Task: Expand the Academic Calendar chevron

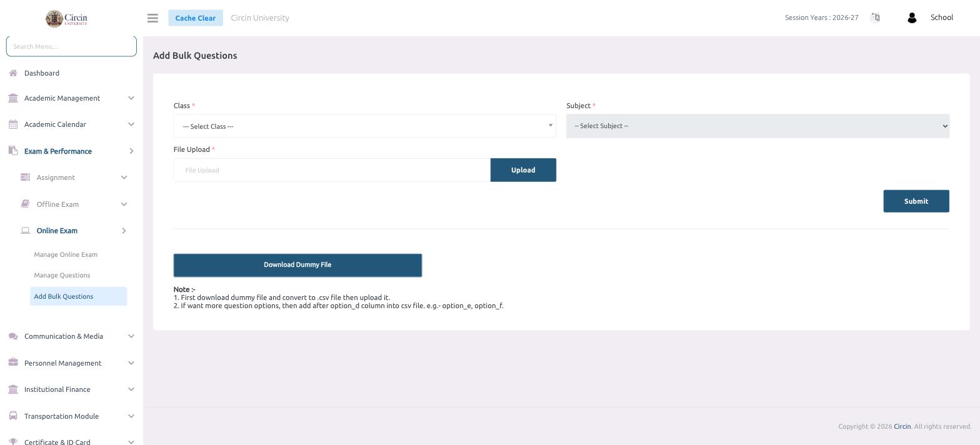Action: point(131,124)
